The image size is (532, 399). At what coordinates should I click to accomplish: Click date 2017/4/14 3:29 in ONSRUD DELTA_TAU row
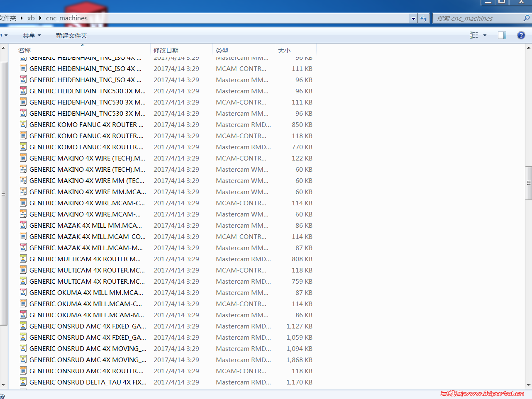pos(176,382)
